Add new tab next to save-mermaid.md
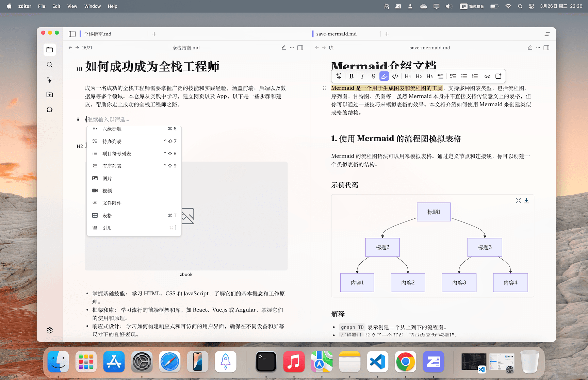The height and width of the screenshot is (380, 588). tap(387, 34)
